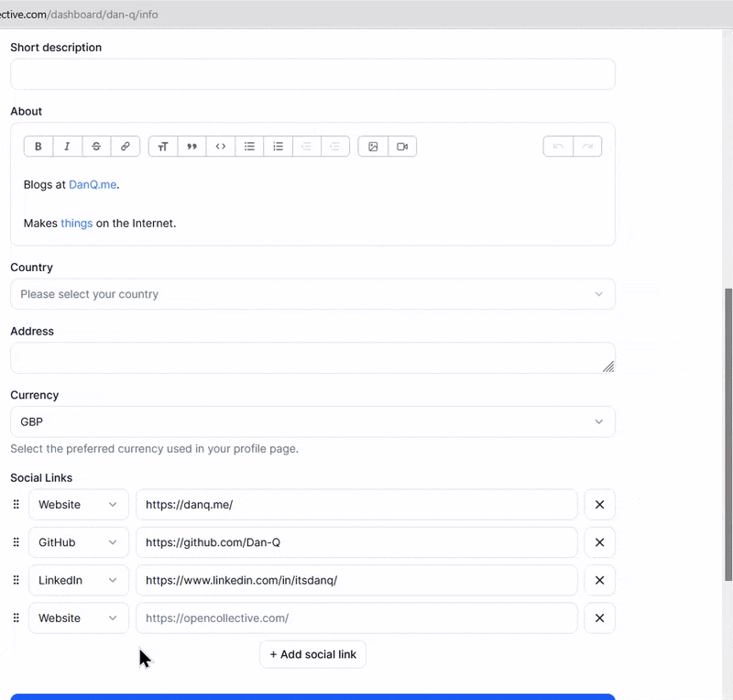Insert a code block in About
Image resolution: width=733 pixels, height=700 pixels.
tap(221, 147)
